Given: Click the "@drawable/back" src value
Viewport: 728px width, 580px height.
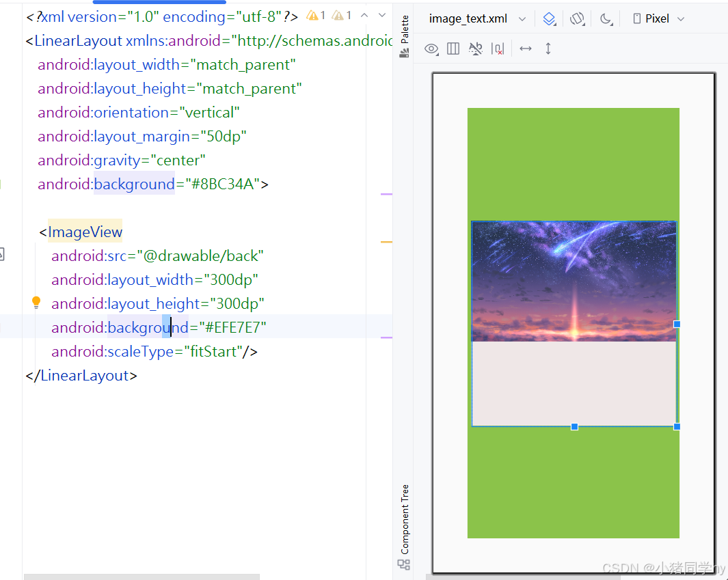Looking at the screenshot, I should (200, 256).
